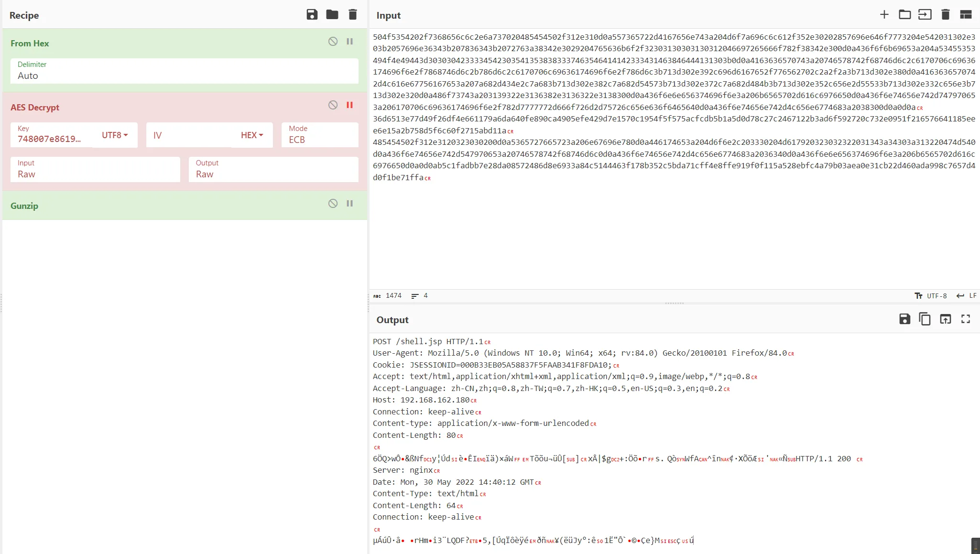Viewport: 980px width, 554px height.
Task: Maximise the output pane
Action: click(x=966, y=319)
